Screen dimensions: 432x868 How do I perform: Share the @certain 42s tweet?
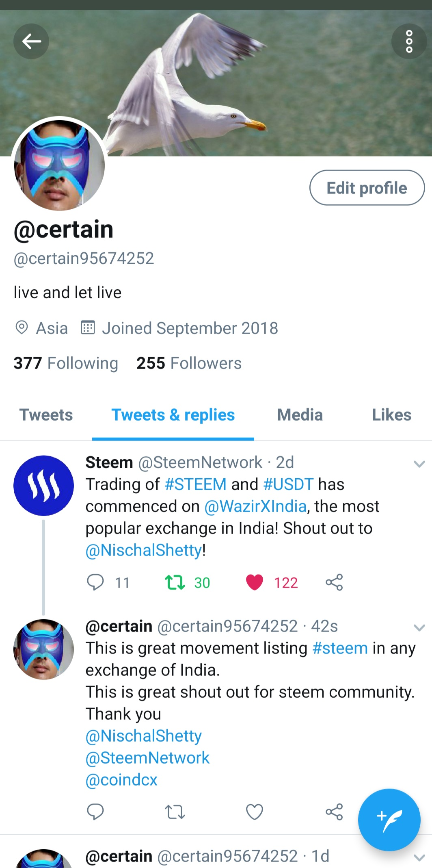coord(334,812)
